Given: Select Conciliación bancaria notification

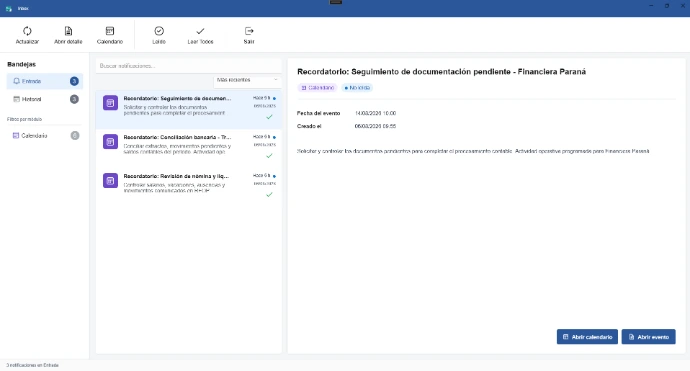Looking at the screenshot, I should pyautogui.click(x=188, y=148).
